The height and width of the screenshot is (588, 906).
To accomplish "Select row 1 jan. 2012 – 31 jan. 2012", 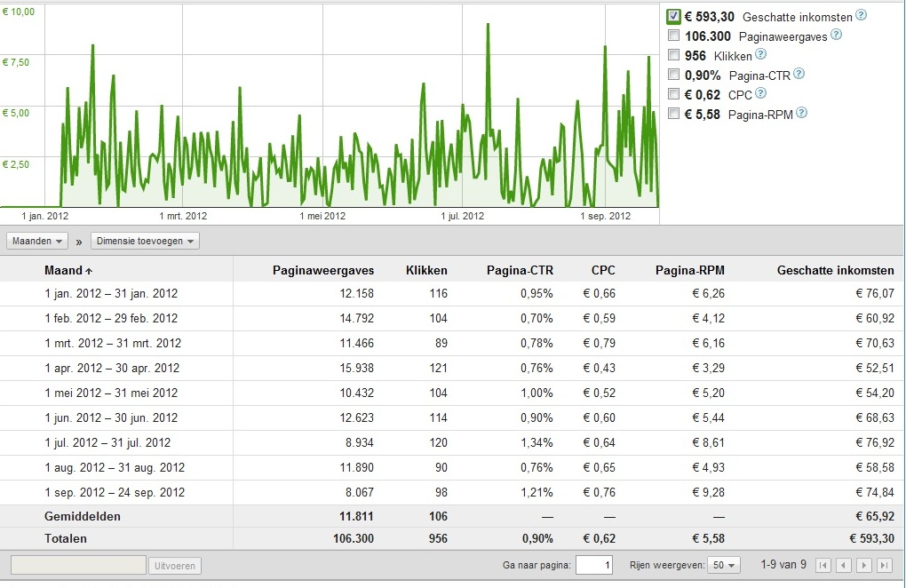I will pos(452,293).
